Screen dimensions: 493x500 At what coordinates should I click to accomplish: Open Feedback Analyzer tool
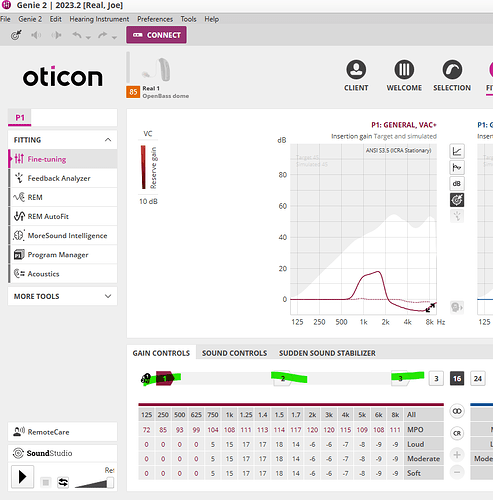(x=63, y=178)
